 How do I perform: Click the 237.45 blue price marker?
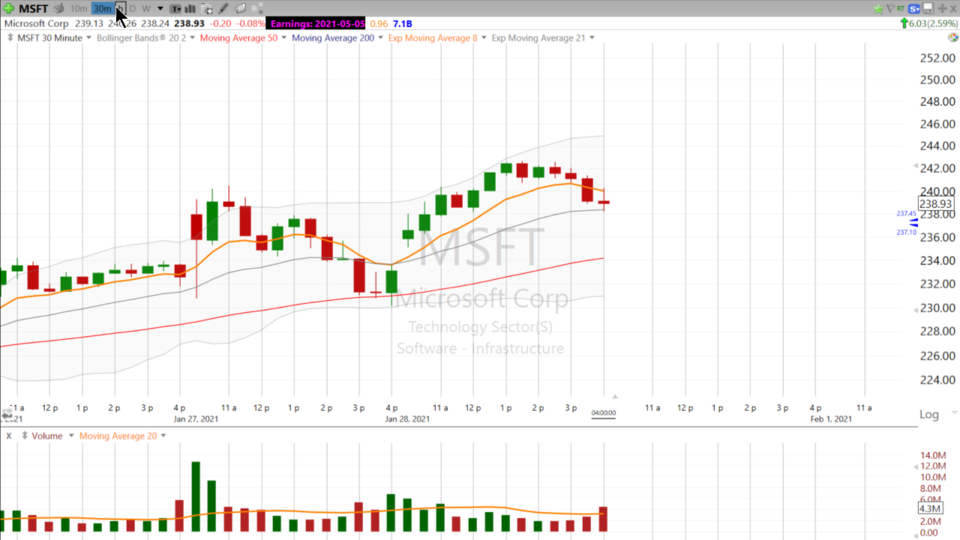(906, 214)
